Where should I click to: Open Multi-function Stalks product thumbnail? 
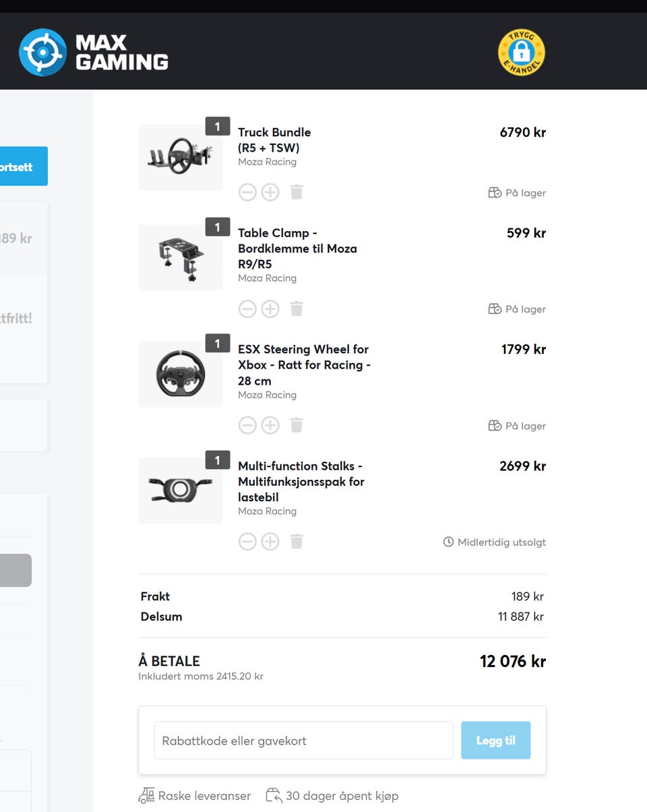pyautogui.click(x=181, y=491)
